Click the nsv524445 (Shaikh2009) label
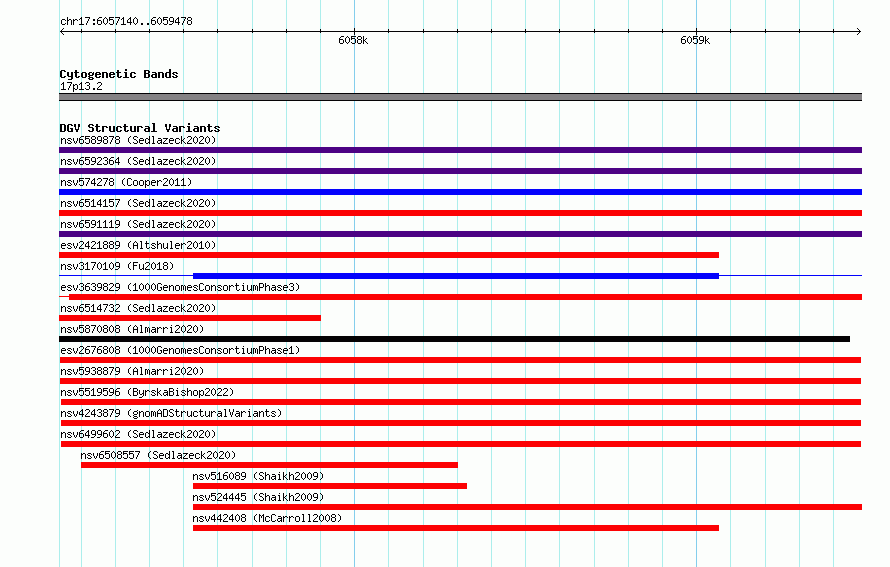Image resolution: width=890 pixels, height=567 pixels. click(x=258, y=497)
